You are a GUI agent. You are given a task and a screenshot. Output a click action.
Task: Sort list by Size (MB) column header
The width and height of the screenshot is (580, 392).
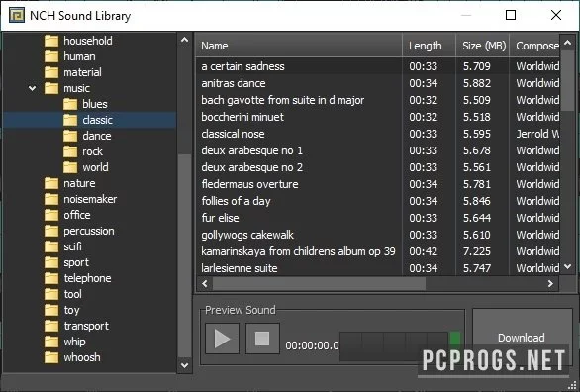[x=483, y=46]
